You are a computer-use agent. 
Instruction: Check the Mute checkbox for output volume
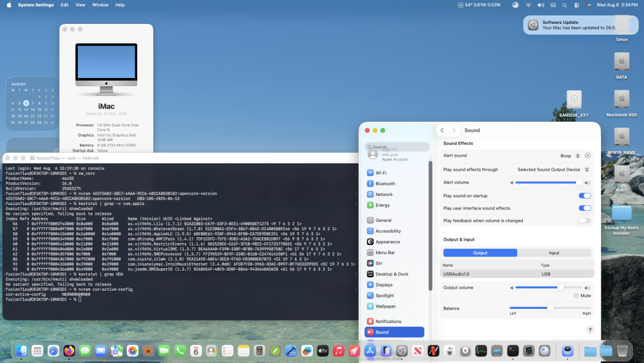[x=576, y=295]
